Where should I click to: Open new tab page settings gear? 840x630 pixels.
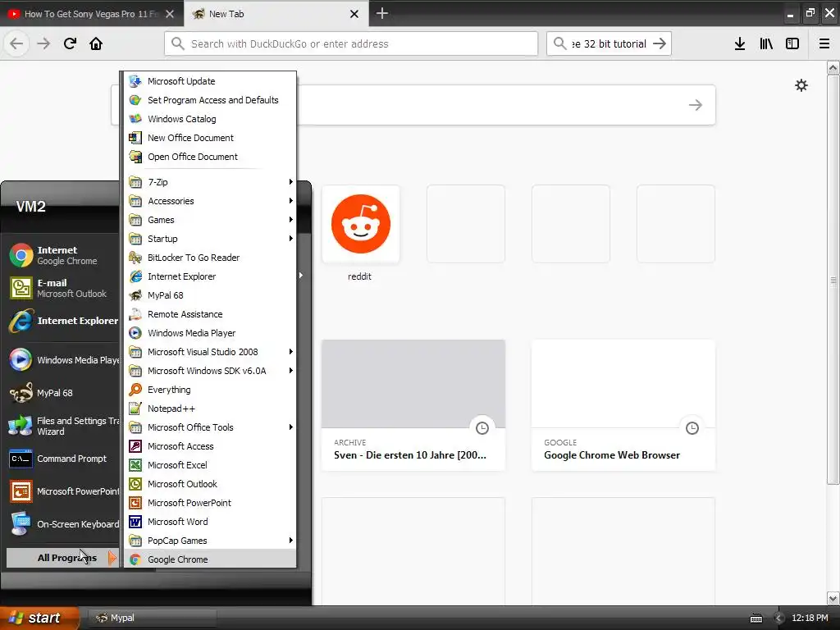[801, 85]
